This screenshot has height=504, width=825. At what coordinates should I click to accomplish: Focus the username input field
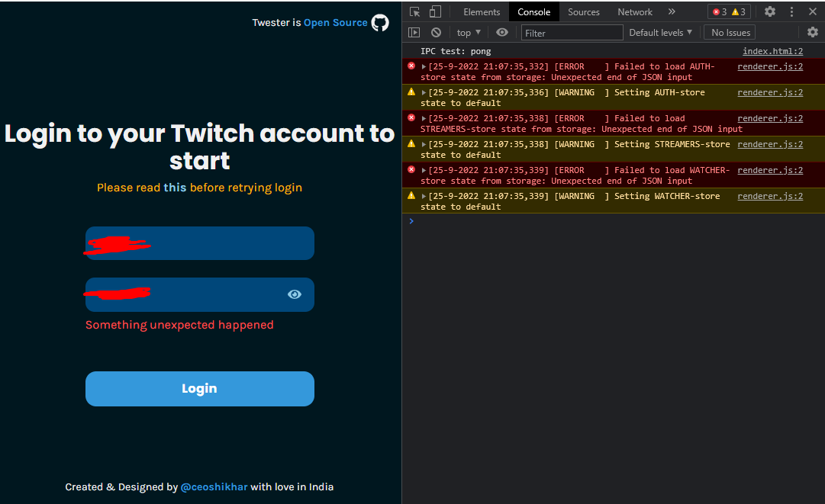coord(200,243)
